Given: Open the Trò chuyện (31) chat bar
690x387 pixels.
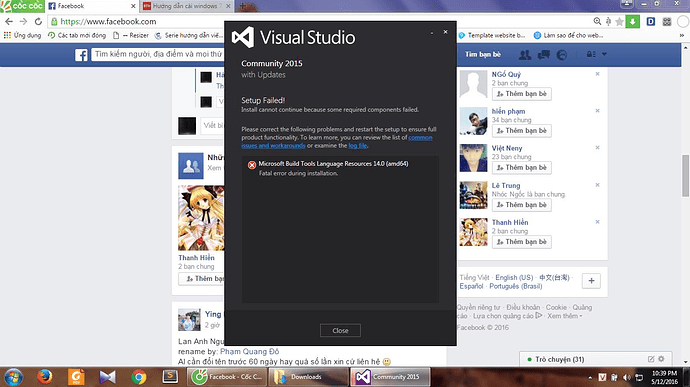Looking at the screenshot, I should point(559,359).
